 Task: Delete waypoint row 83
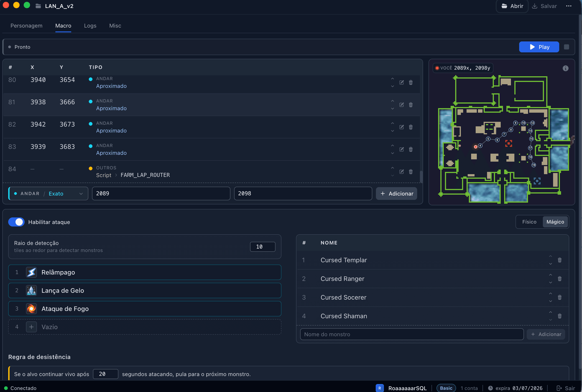click(x=411, y=149)
